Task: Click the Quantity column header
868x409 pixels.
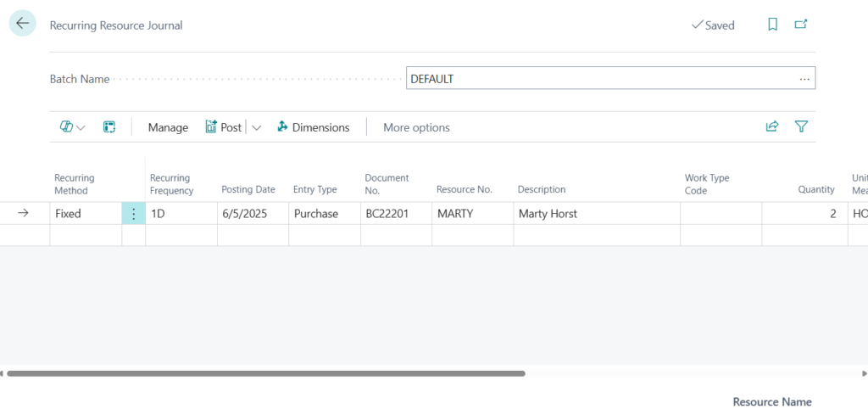Action: click(815, 189)
